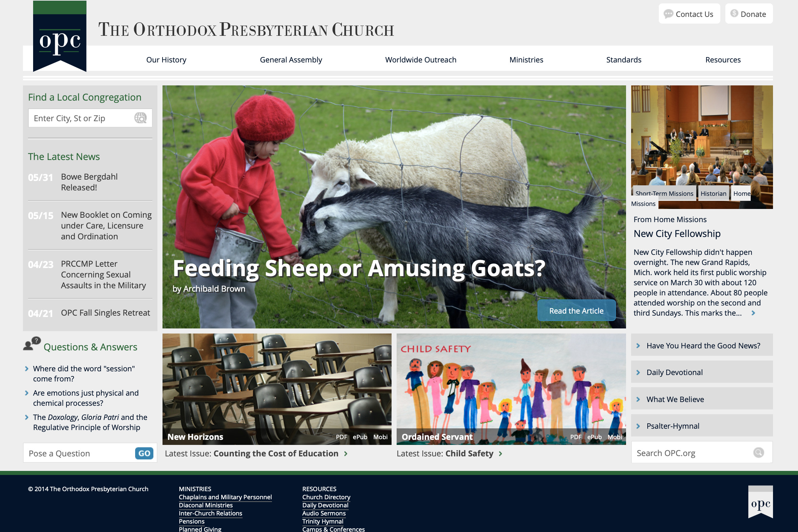Image resolution: width=798 pixels, height=532 pixels.
Task: Open the Bowe Bergdahl Released! news item
Action: (89, 182)
